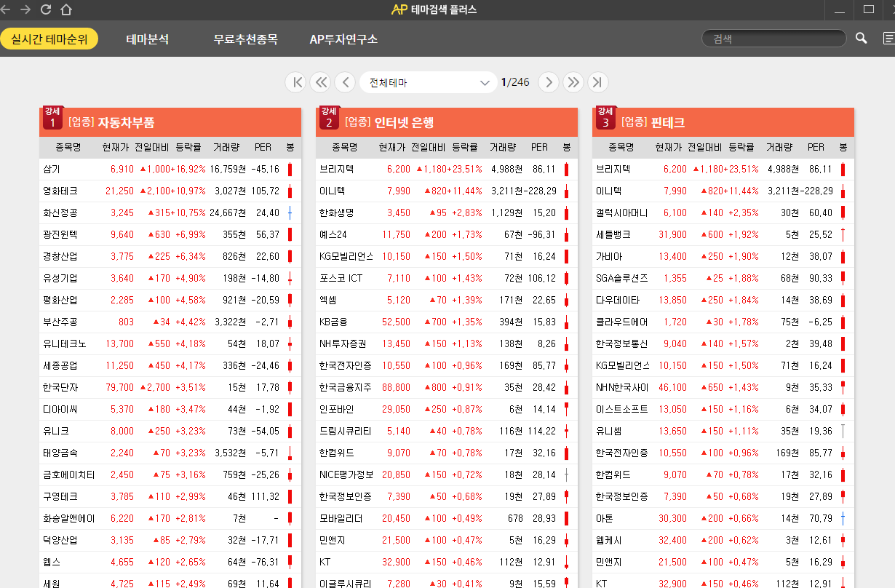The width and height of the screenshot is (895, 588).
Task: Sort 인터넷 은행 card by 거래량 column
Action: (x=503, y=148)
